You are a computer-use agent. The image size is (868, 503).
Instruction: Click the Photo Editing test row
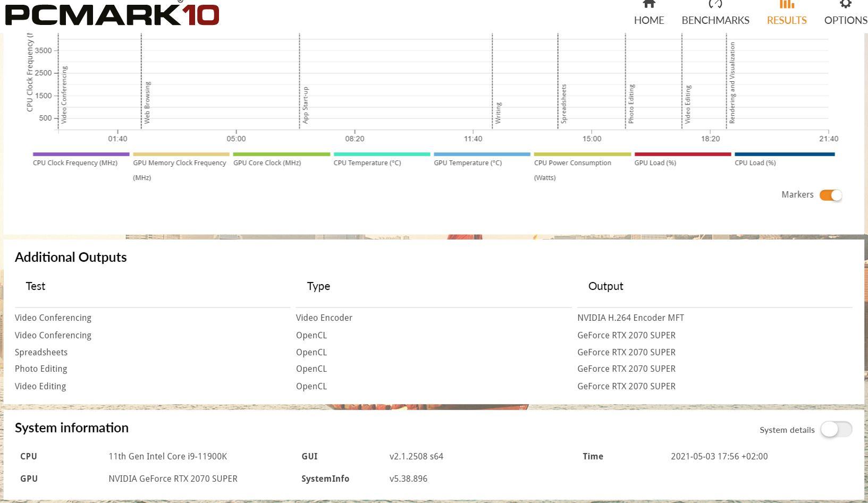[x=41, y=369]
